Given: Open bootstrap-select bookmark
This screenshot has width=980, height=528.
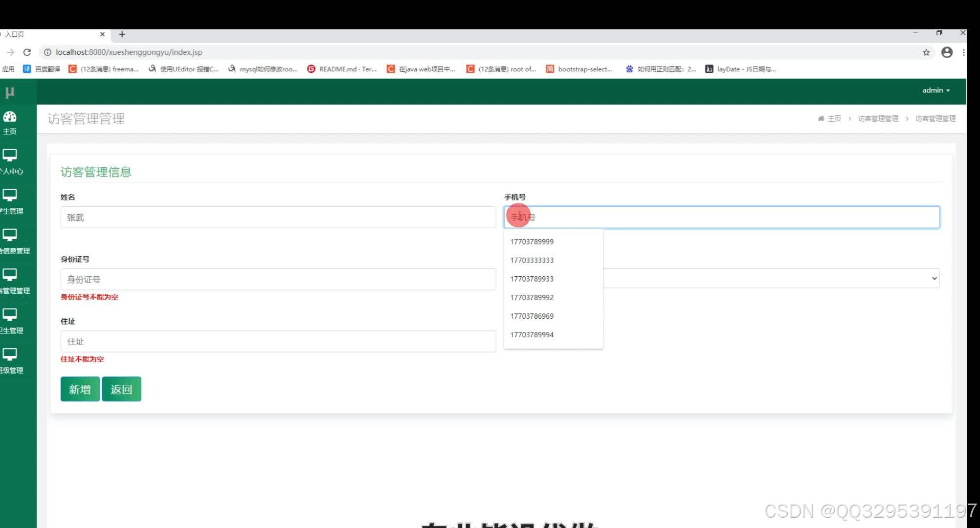Looking at the screenshot, I should point(579,69).
